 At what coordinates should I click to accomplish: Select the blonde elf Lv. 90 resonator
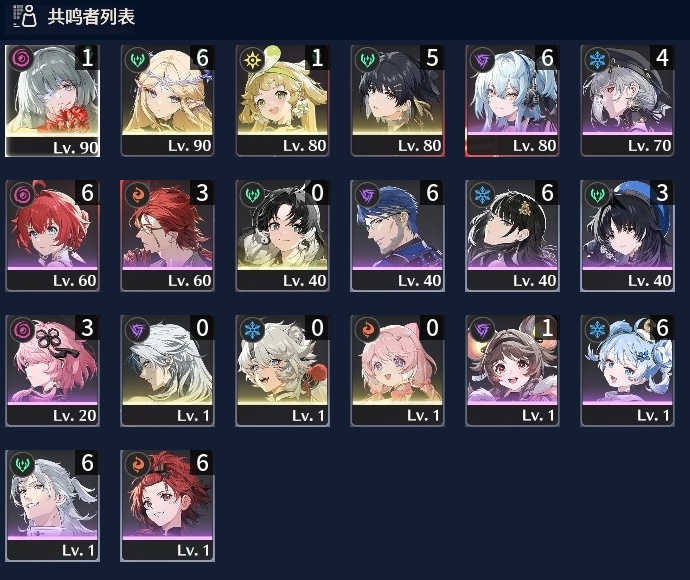click(168, 101)
